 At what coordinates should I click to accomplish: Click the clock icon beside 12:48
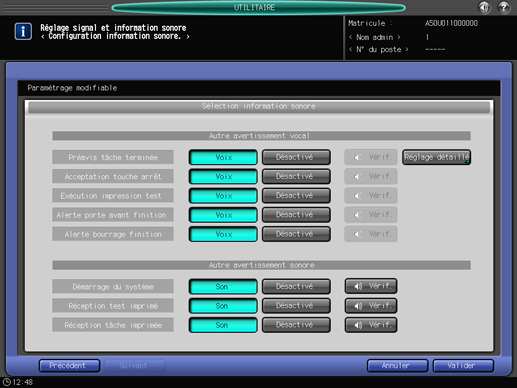pyautogui.click(x=6, y=382)
